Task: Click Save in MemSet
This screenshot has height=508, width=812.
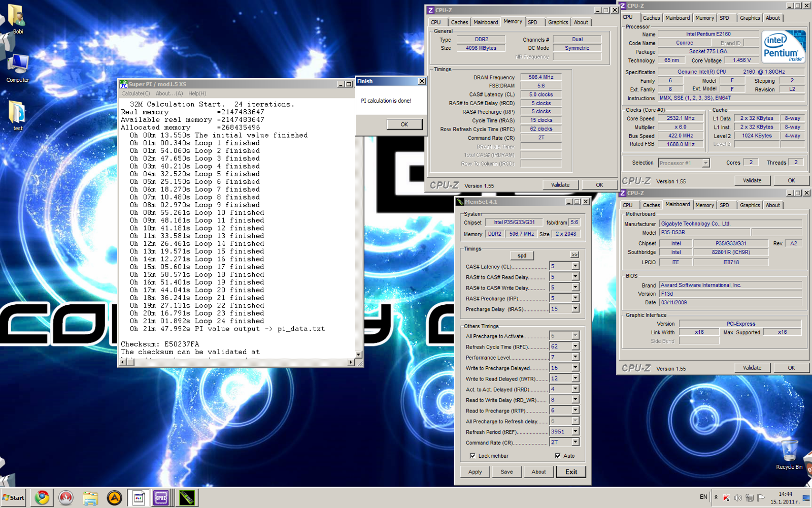Action: pyautogui.click(x=506, y=472)
